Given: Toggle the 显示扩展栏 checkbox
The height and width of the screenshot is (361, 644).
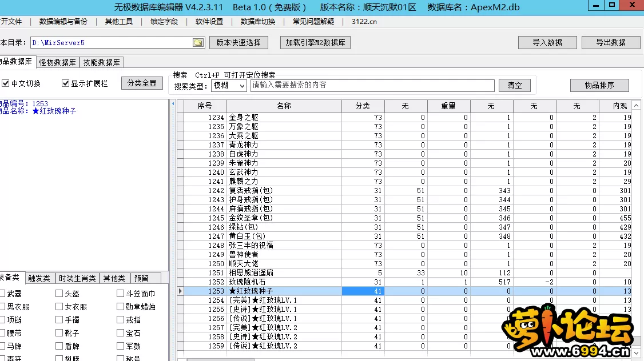Looking at the screenshot, I should [65, 83].
